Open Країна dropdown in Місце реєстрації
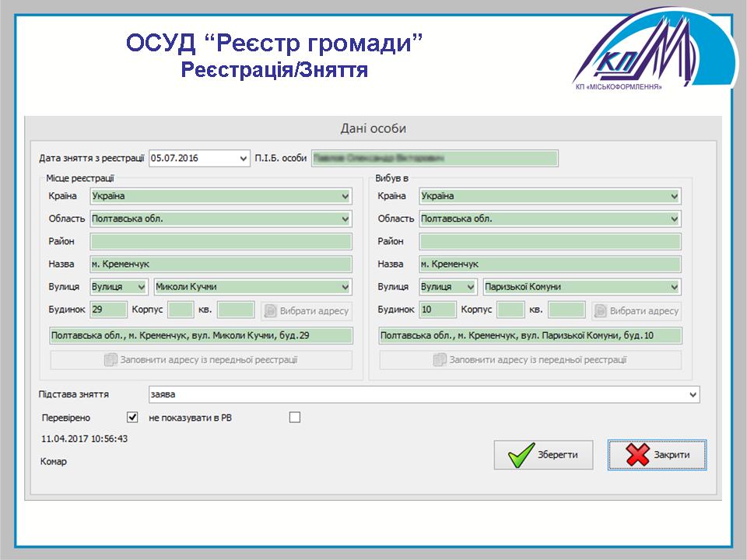 coord(345,197)
